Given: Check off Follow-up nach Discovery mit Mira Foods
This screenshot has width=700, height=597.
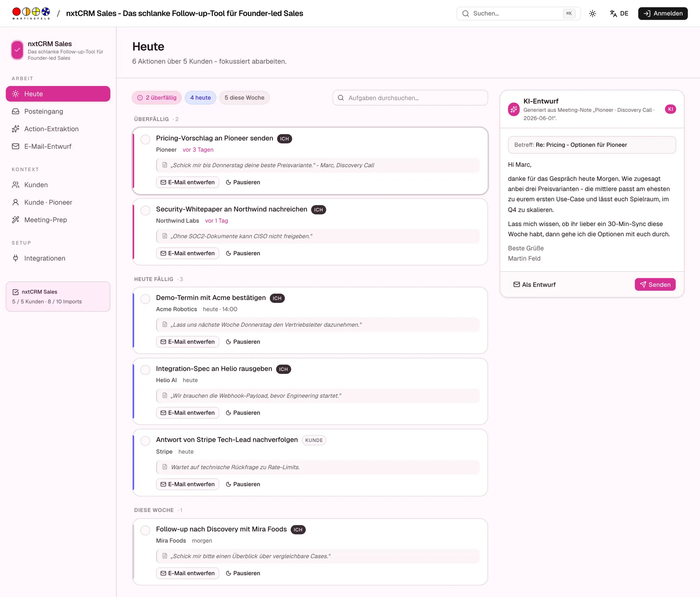Looking at the screenshot, I should (x=145, y=530).
